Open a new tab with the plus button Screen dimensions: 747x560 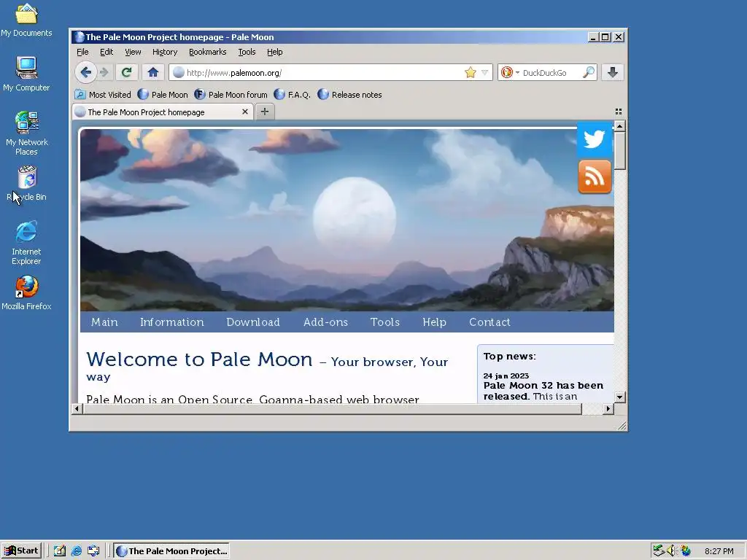click(265, 112)
